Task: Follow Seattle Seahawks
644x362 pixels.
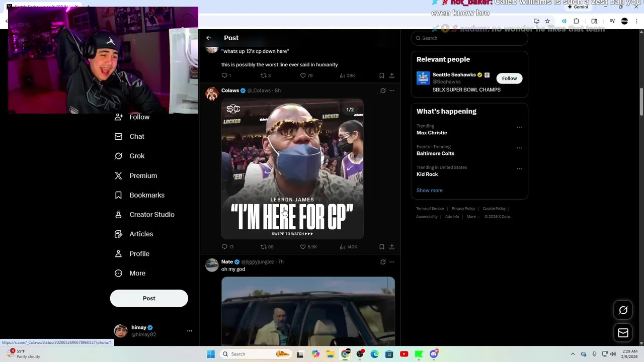Action: coord(509,78)
